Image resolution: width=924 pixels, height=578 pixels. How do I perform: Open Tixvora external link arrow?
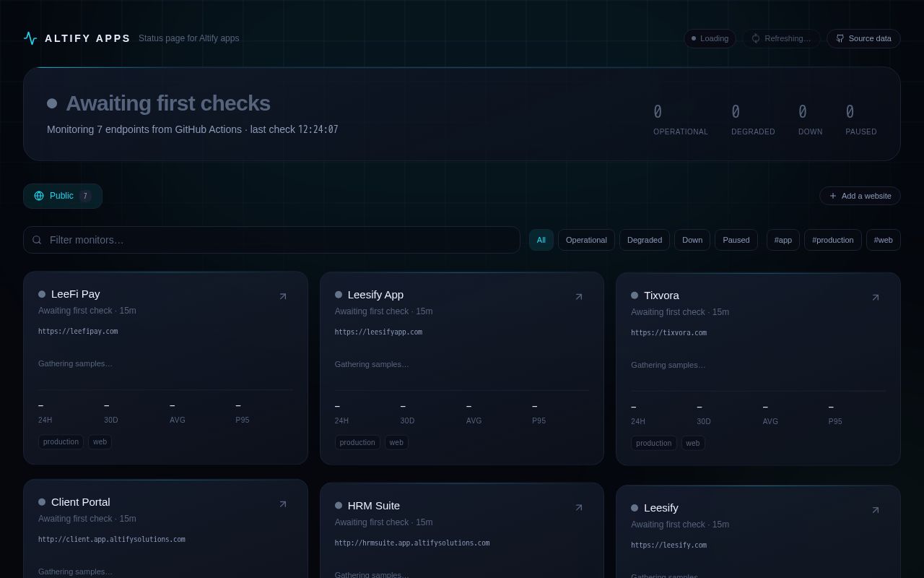[876, 298]
